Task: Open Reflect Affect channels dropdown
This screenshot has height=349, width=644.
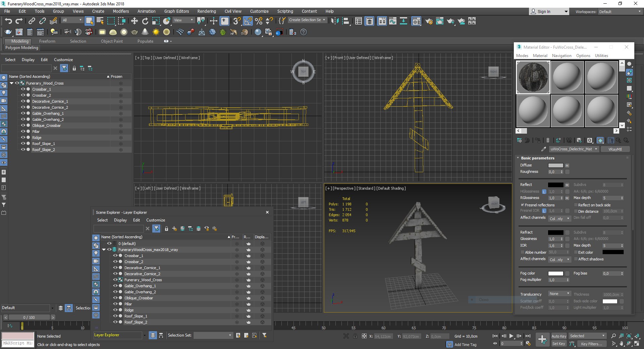Action: point(559,218)
